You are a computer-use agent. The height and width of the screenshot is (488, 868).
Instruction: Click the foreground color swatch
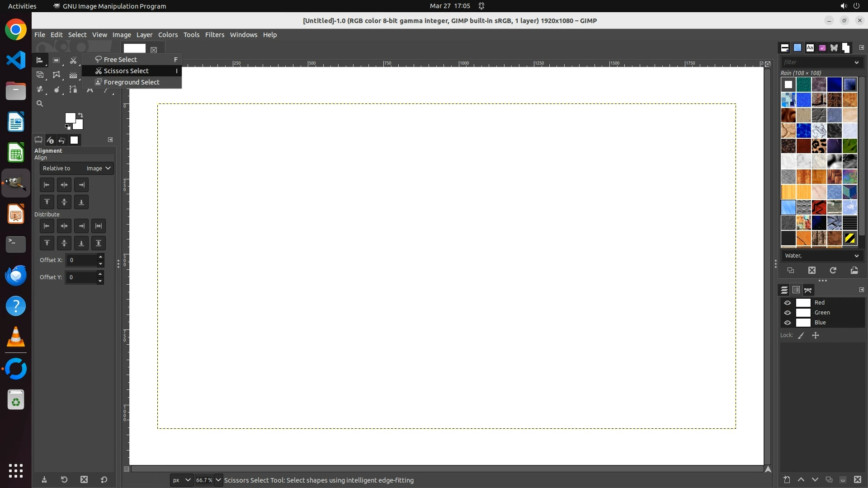(x=70, y=118)
